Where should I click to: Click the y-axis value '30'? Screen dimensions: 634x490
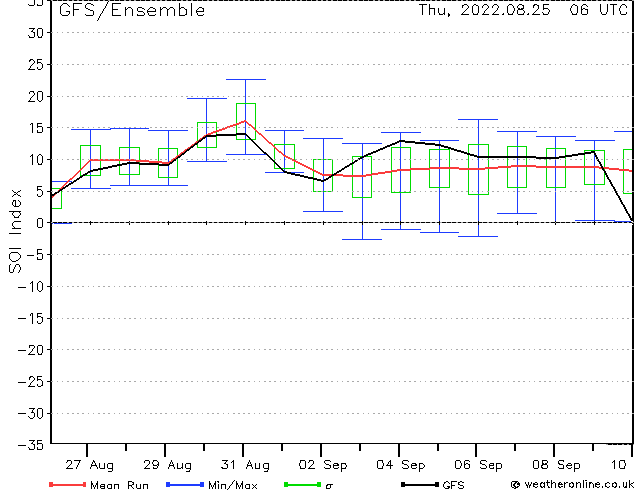click(x=35, y=33)
